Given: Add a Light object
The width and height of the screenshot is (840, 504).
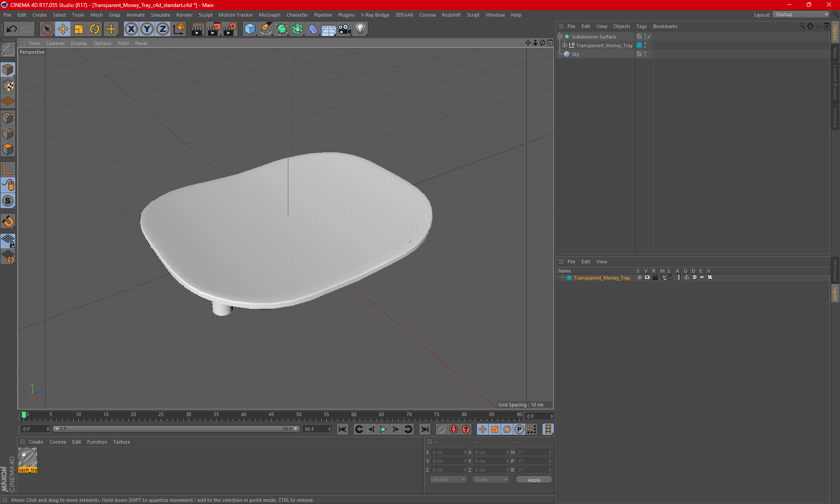Looking at the screenshot, I should click(x=360, y=29).
